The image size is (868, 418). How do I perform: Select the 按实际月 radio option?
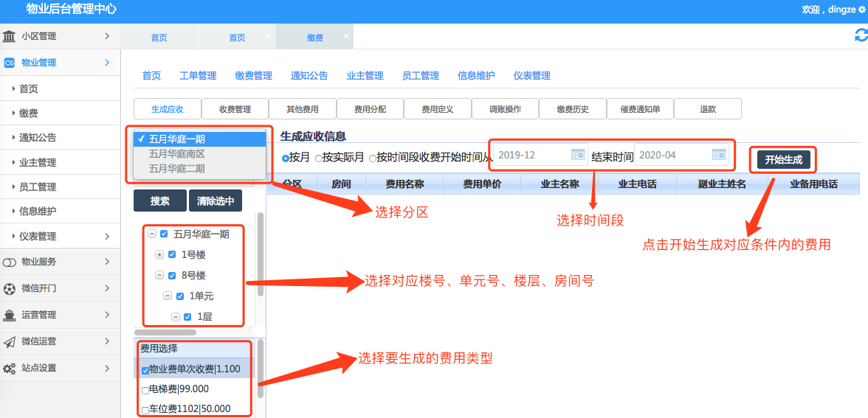click(318, 158)
